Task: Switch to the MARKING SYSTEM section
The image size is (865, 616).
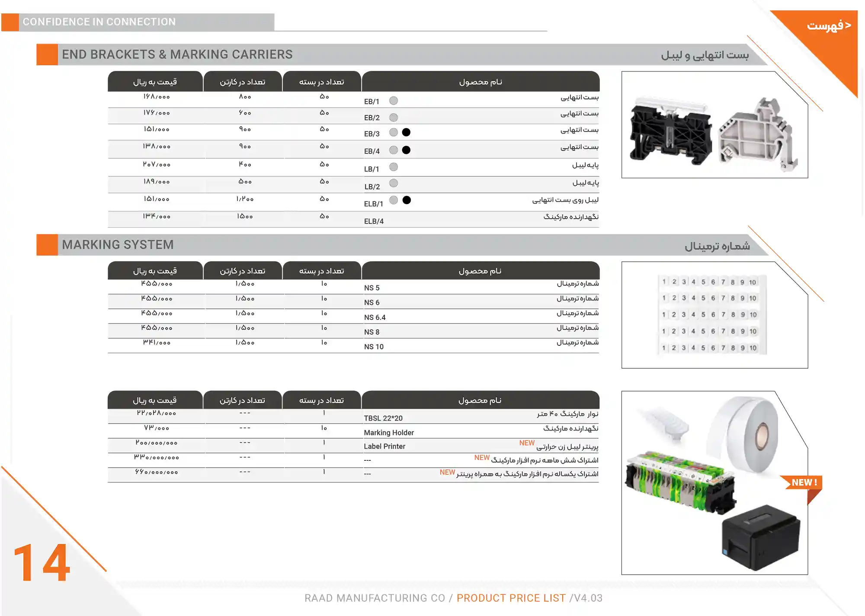Action: 118,244
